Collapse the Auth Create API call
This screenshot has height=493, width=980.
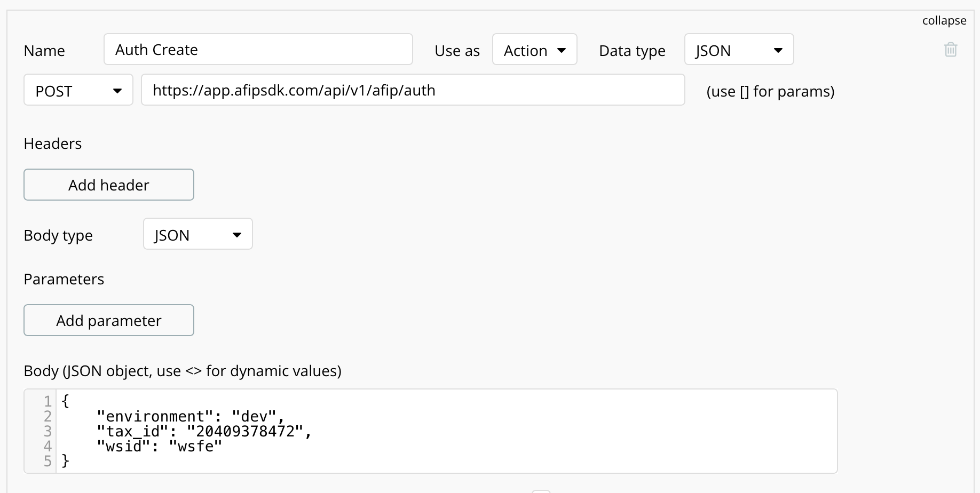click(x=944, y=21)
